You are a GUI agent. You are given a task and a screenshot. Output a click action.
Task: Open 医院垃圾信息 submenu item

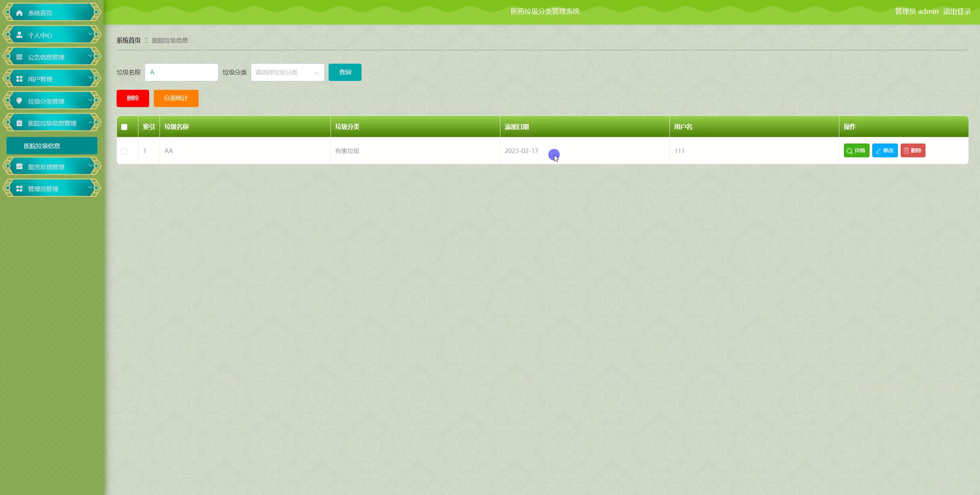(x=52, y=146)
